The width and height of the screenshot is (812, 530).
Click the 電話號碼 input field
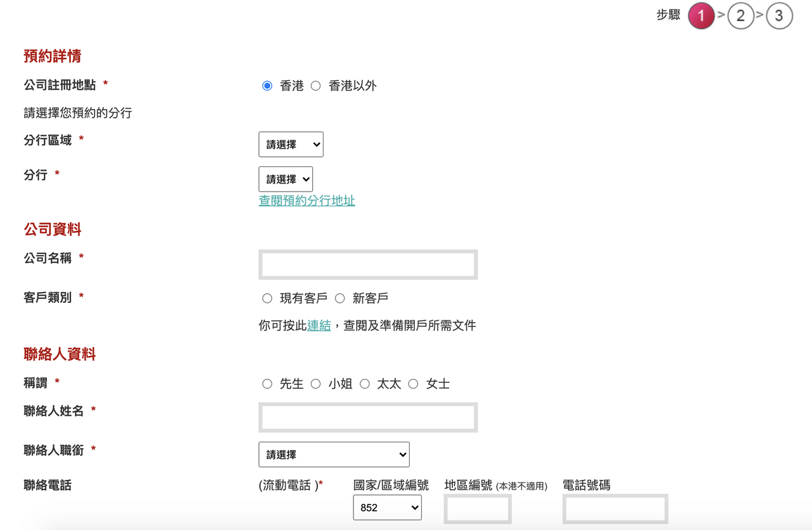615,509
